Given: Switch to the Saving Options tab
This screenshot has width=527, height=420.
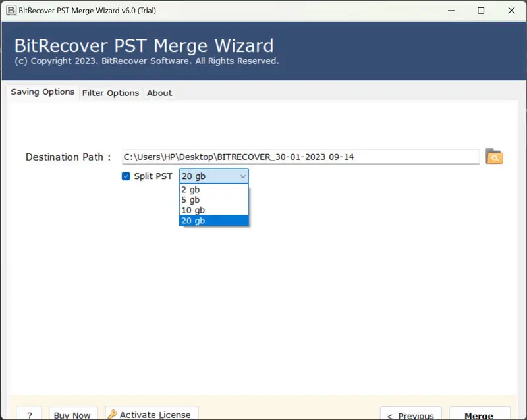Looking at the screenshot, I should 43,92.
